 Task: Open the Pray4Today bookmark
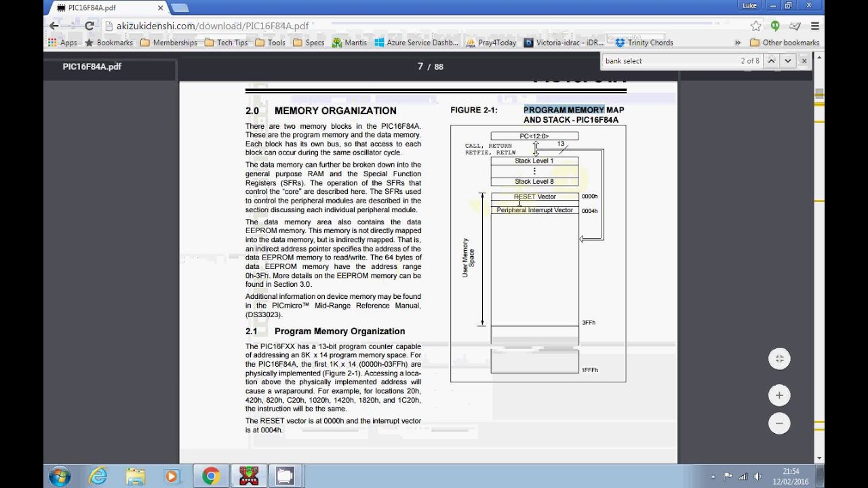tap(492, 42)
